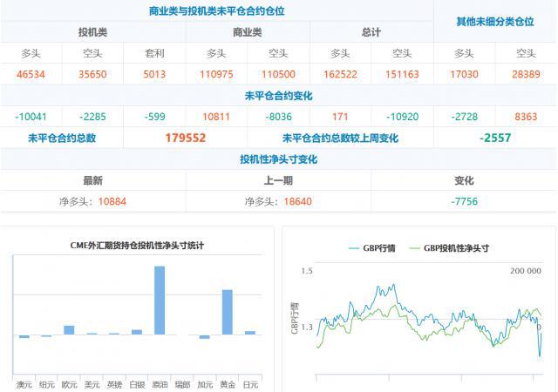Select the value 110975
Viewport: 558px width, 392px height.
click(x=216, y=74)
